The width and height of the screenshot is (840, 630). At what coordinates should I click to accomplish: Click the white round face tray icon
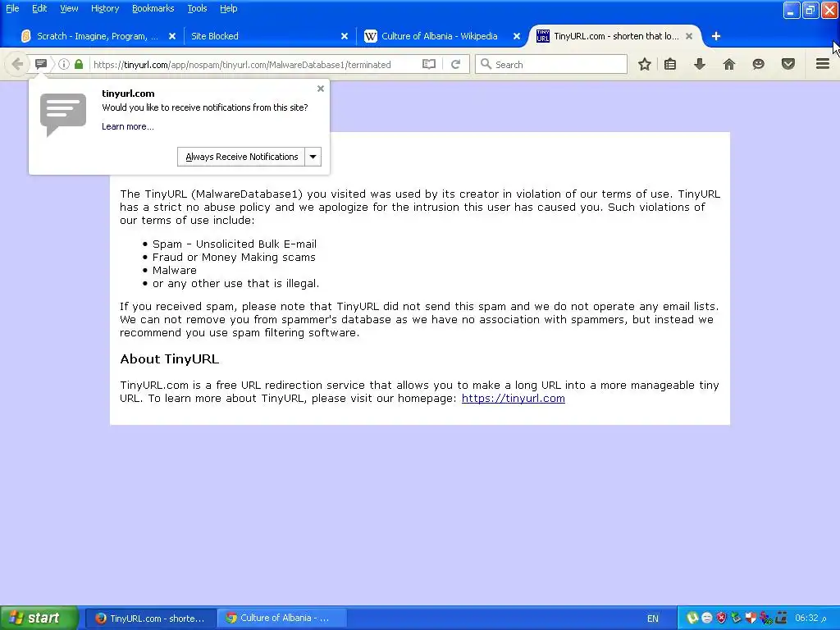tap(706, 619)
